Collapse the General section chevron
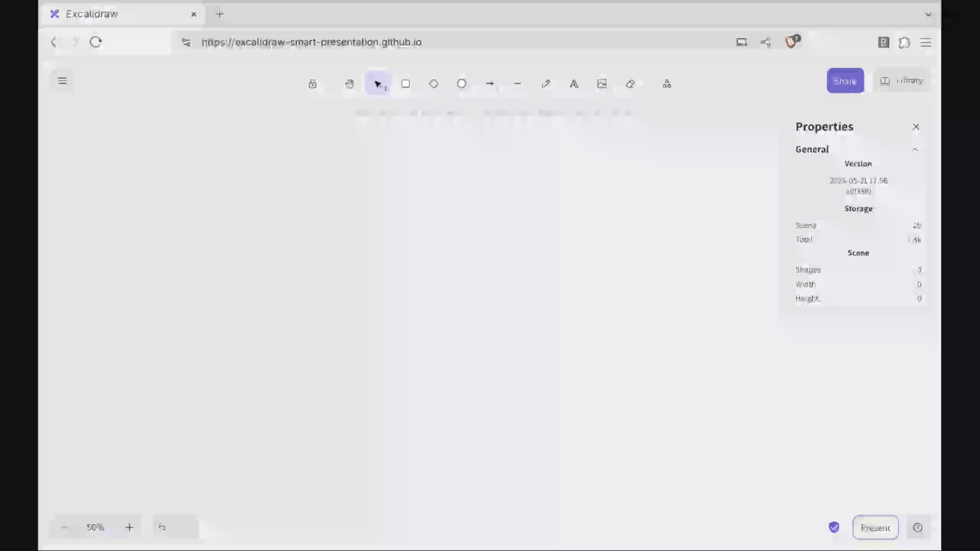 pos(915,150)
